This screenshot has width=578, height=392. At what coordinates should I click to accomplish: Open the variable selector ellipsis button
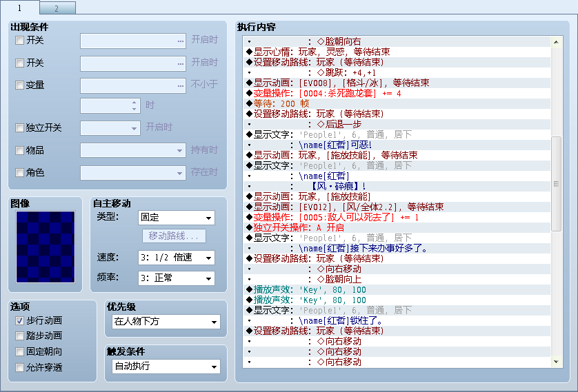click(180, 85)
